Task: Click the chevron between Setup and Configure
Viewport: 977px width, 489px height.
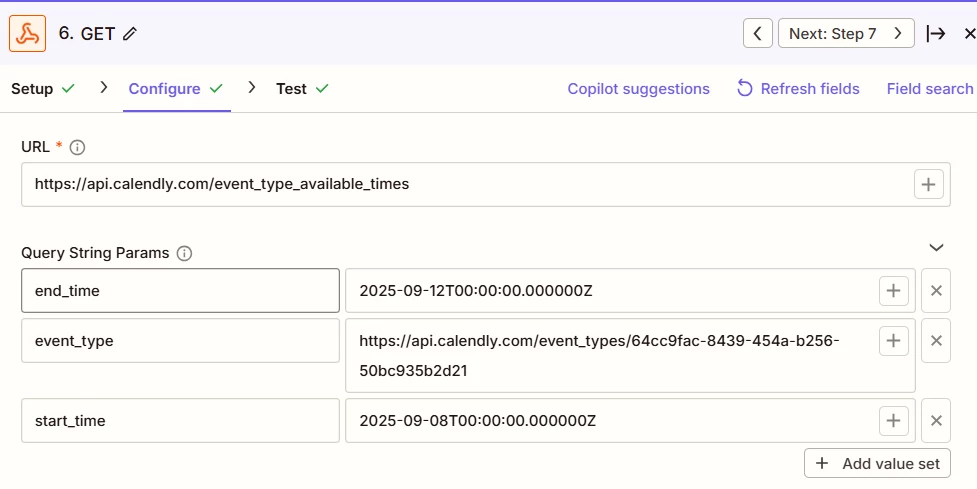Action: pyautogui.click(x=103, y=88)
